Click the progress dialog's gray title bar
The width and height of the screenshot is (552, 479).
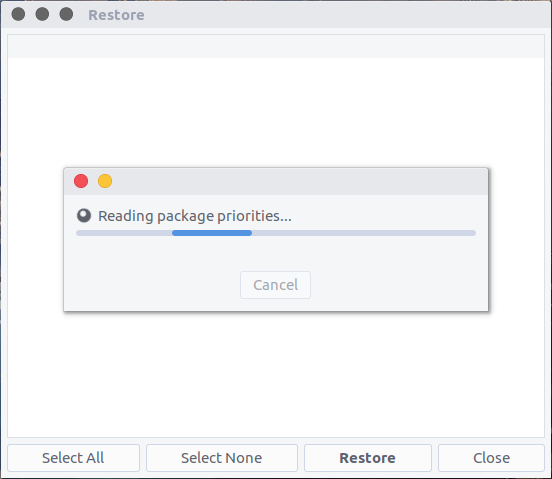point(299,181)
